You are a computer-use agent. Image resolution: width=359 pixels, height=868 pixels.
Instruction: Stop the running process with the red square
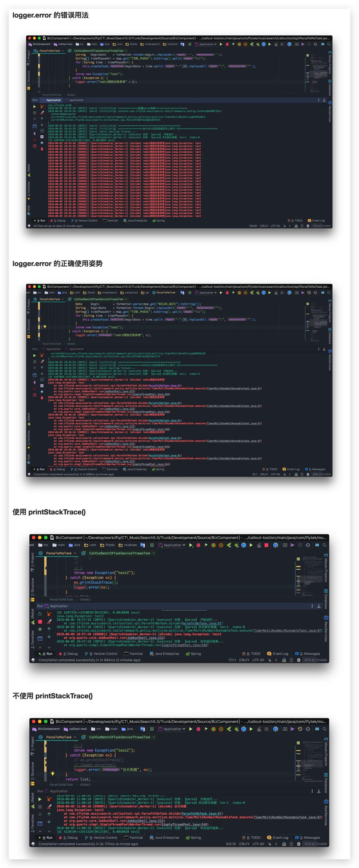coord(34,361)
